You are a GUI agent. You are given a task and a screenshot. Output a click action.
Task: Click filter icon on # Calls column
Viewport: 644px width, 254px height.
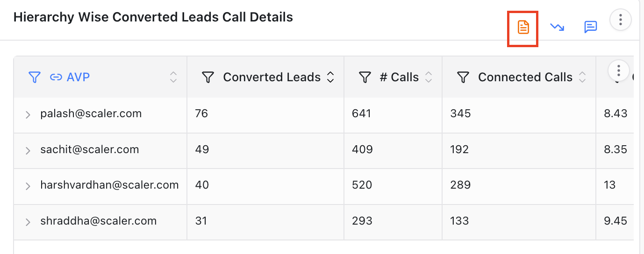pyautogui.click(x=365, y=77)
